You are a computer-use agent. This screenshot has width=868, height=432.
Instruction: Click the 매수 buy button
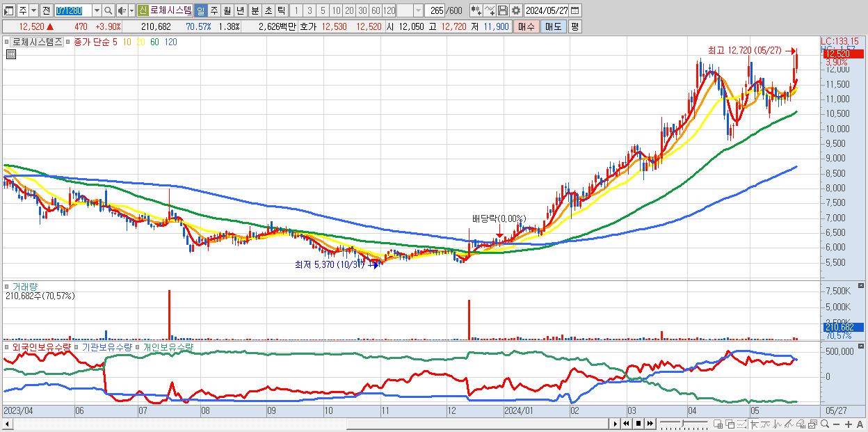tap(526, 26)
